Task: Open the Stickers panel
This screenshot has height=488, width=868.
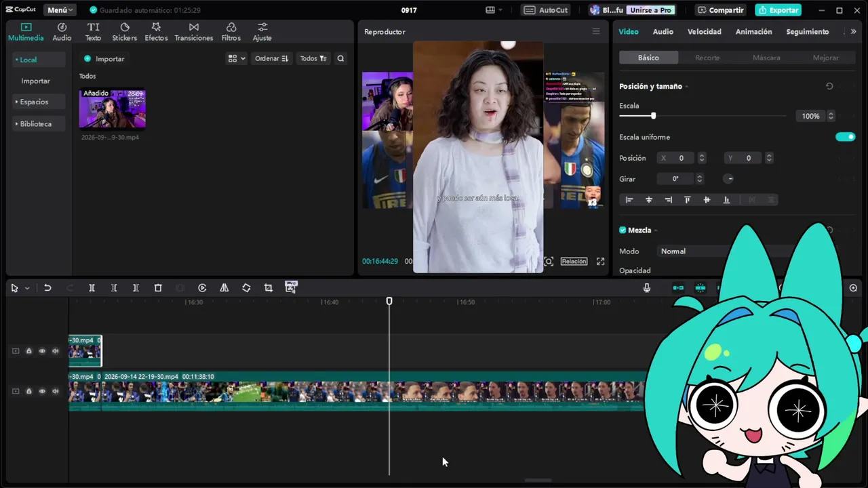Action: tap(124, 31)
